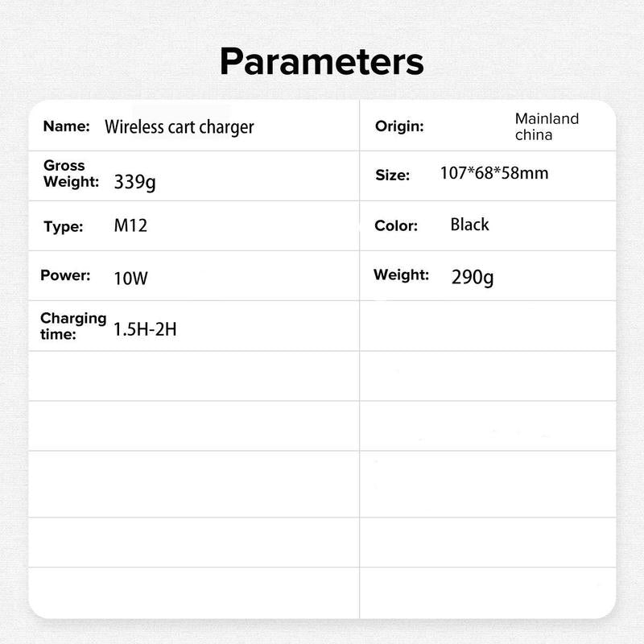Click the 339g value
The image size is (644, 644).
[134, 182]
